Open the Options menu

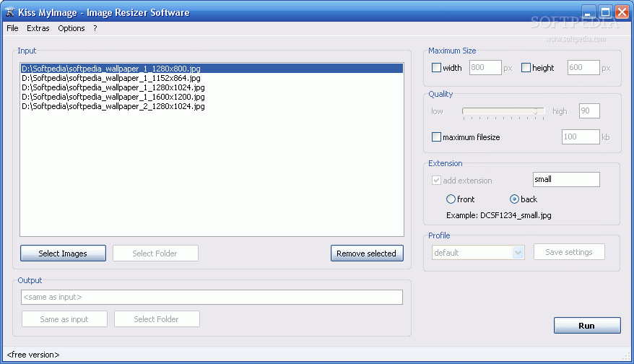coord(71,28)
